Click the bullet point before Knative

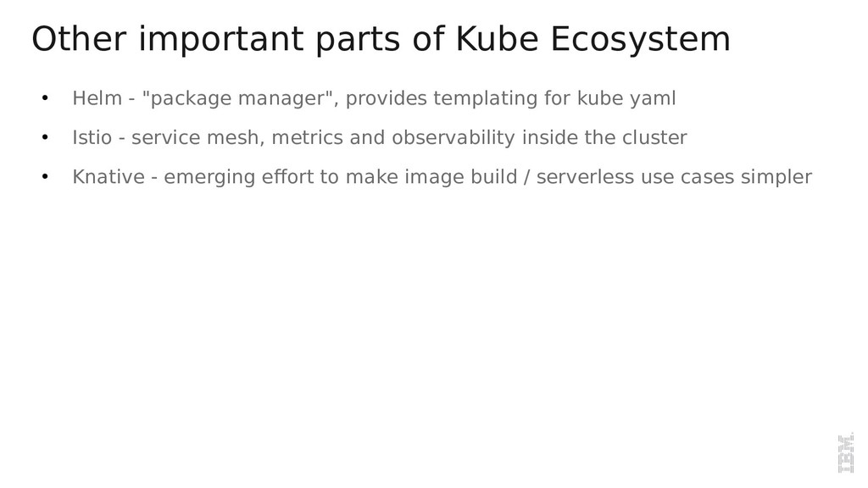pos(45,176)
